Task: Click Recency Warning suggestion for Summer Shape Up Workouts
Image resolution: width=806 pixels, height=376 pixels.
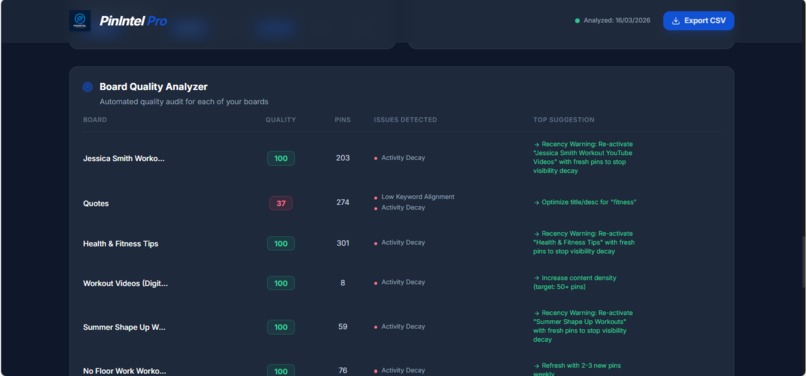Action: pos(583,326)
